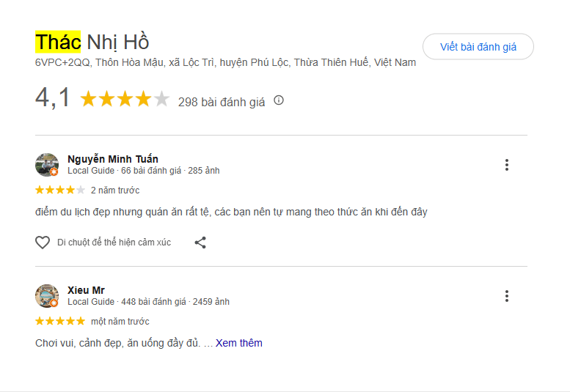Click the heart icon on Nguyễn Minh Tuấn's review
Screen dimensions: 570x392
pos(43,243)
